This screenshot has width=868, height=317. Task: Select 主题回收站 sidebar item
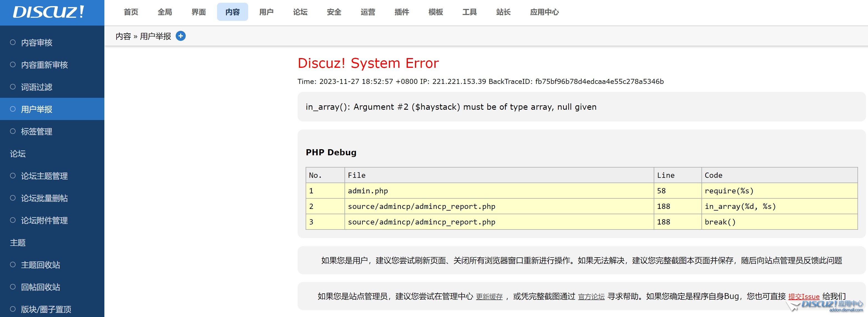(41, 265)
